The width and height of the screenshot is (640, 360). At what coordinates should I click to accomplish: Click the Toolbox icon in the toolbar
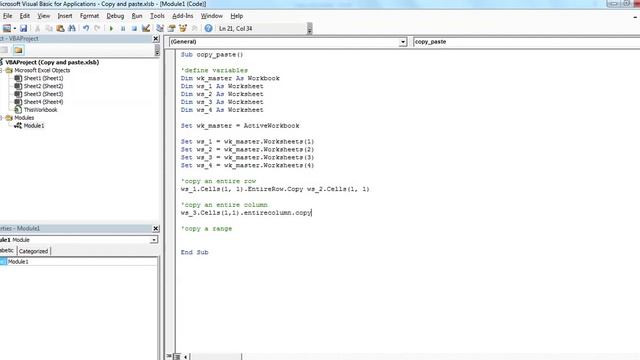[x=194, y=29]
